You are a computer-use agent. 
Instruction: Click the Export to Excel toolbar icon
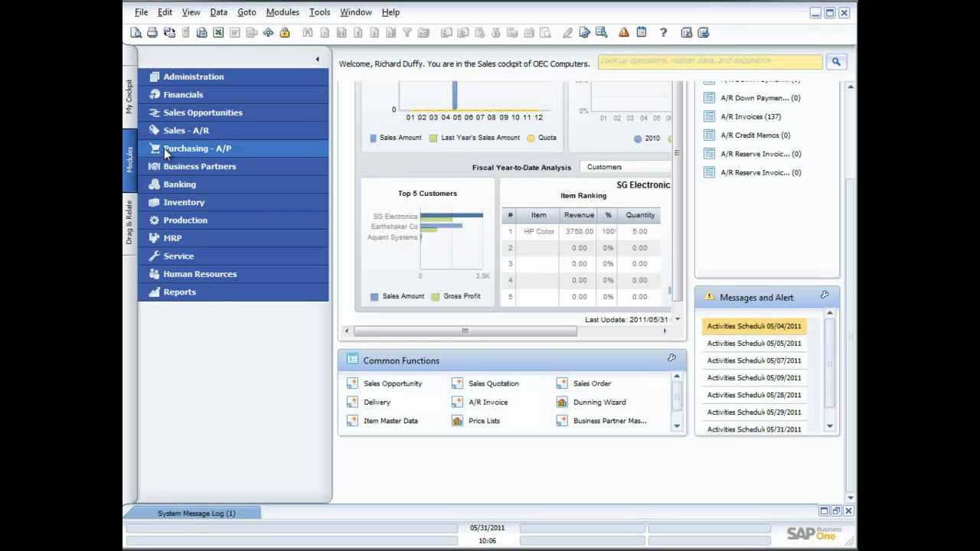[x=218, y=32]
